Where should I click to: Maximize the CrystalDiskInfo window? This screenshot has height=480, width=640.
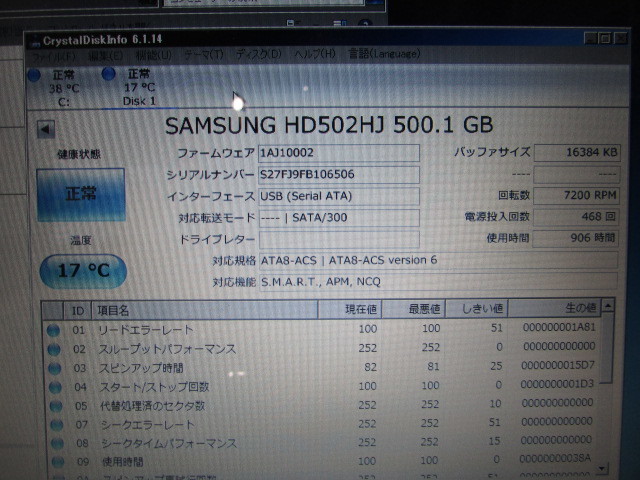[605, 39]
